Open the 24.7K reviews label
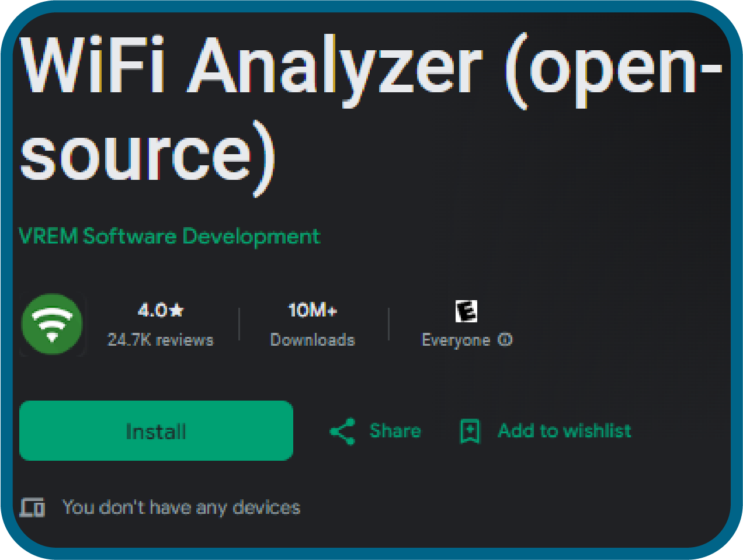The height and width of the screenshot is (560, 743). [161, 340]
